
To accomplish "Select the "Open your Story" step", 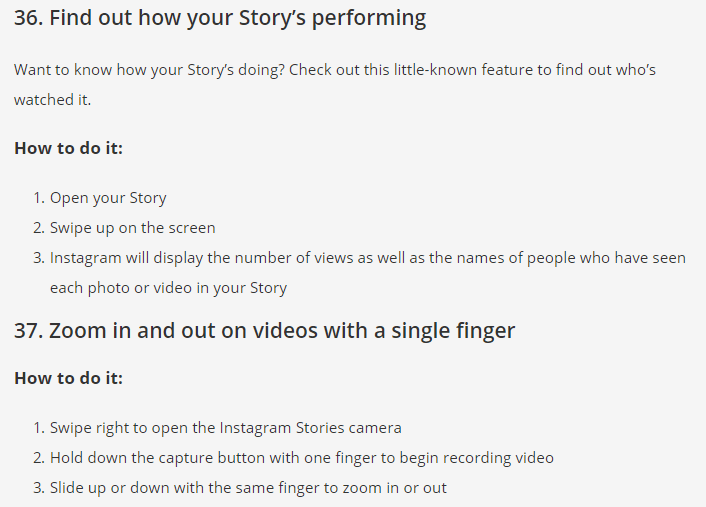I will tap(108, 198).
